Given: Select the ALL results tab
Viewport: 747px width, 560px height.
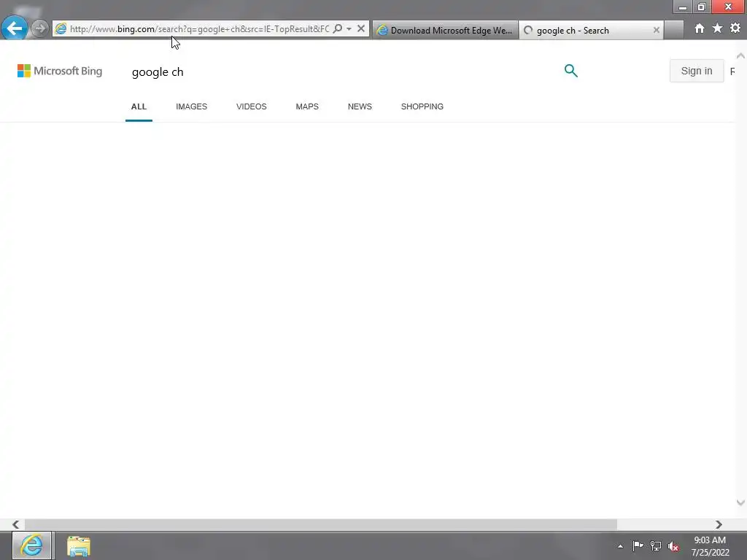Looking at the screenshot, I should [x=139, y=106].
